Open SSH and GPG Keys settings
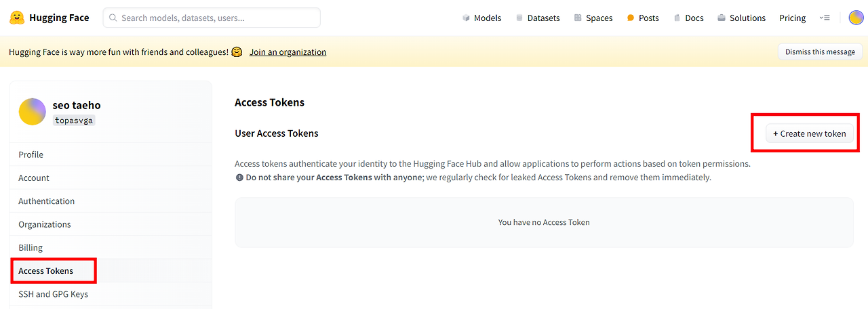Viewport: 868px width, 309px height. (x=111, y=294)
